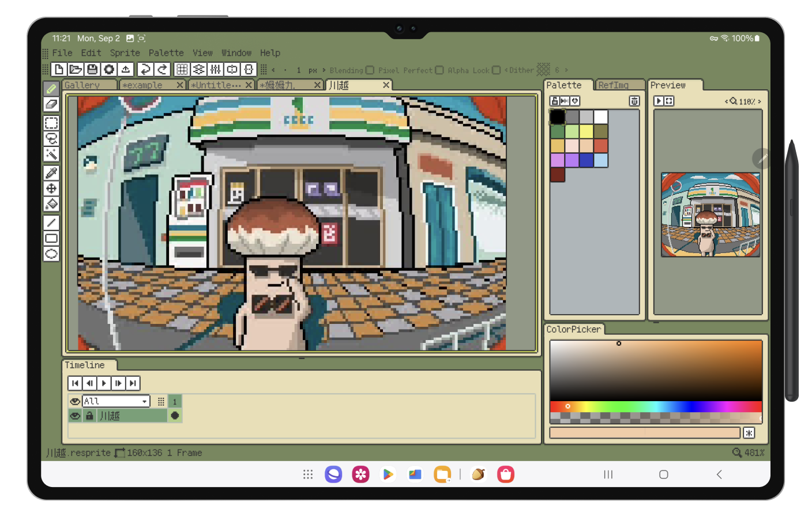Decrease brush size with left arrow
Image resolution: width=812 pixels, height=517 pixels.
(x=273, y=70)
